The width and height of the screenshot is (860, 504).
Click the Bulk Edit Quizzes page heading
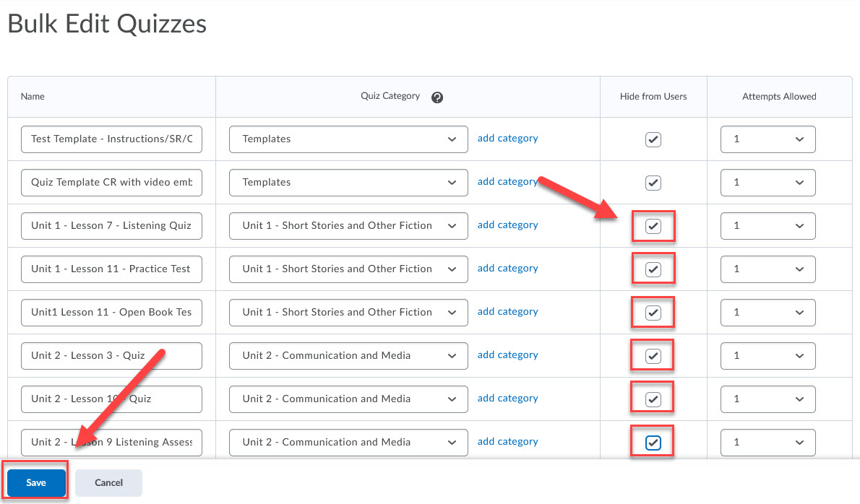(x=107, y=24)
